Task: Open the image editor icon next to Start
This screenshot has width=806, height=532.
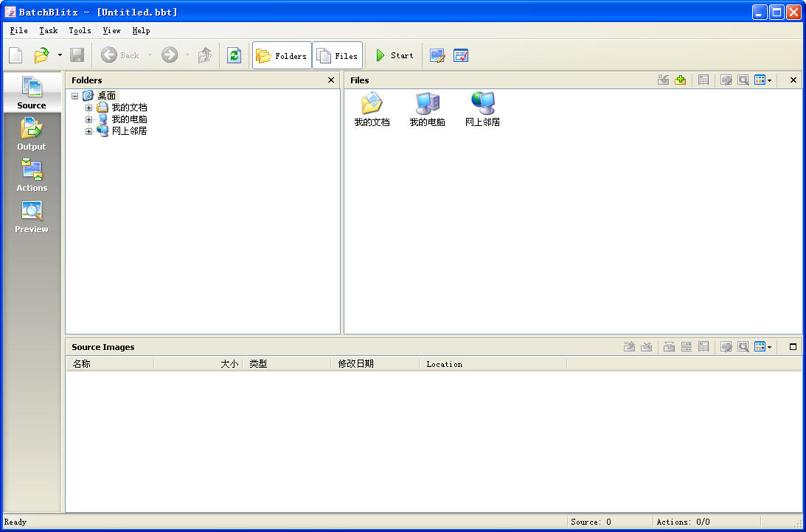Action: (437, 55)
